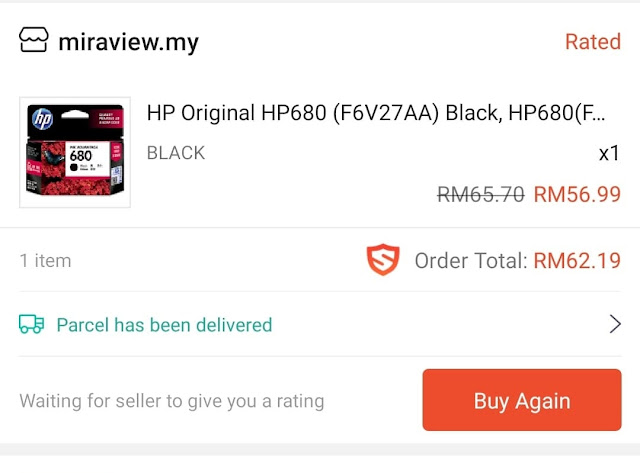
Task: Click the Buy Again button
Action: (x=522, y=400)
